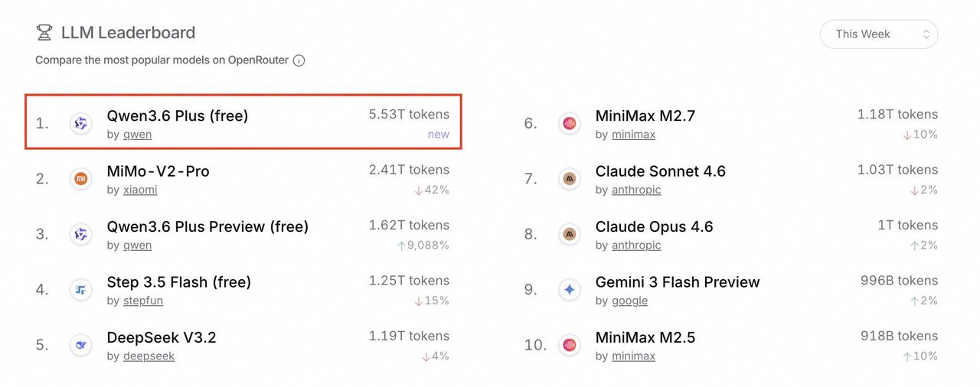The width and height of the screenshot is (980, 387).
Task: Open the Claude Sonnet 4.6 model title
Action: coord(660,171)
